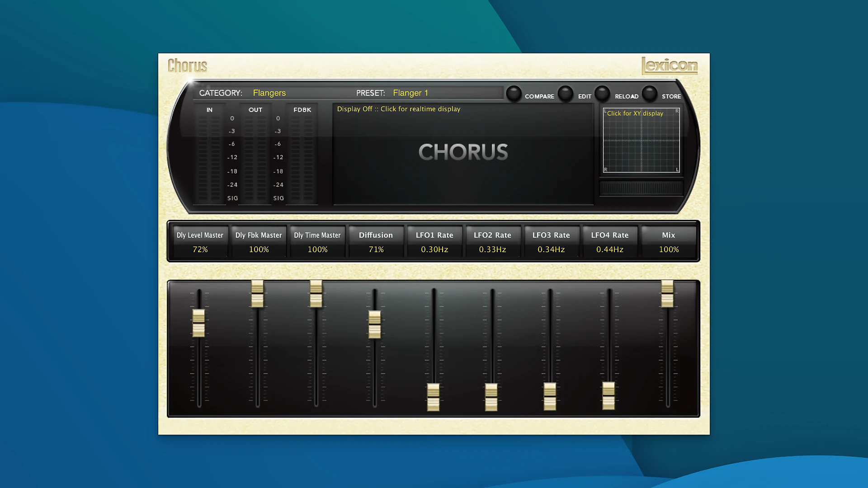This screenshot has height=488, width=868.
Task: Click the LFO1 Rate fader handle
Action: [433, 397]
